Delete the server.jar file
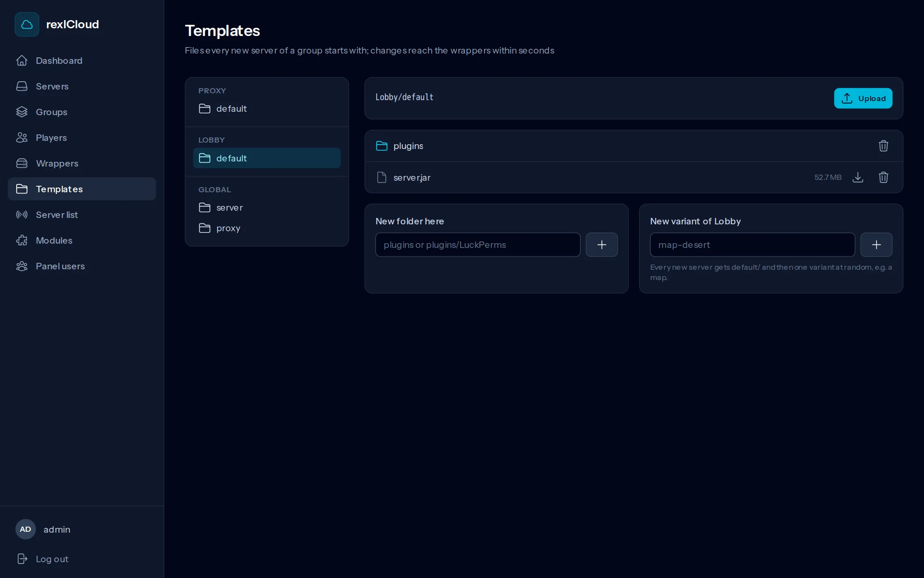 click(x=883, y=177)
